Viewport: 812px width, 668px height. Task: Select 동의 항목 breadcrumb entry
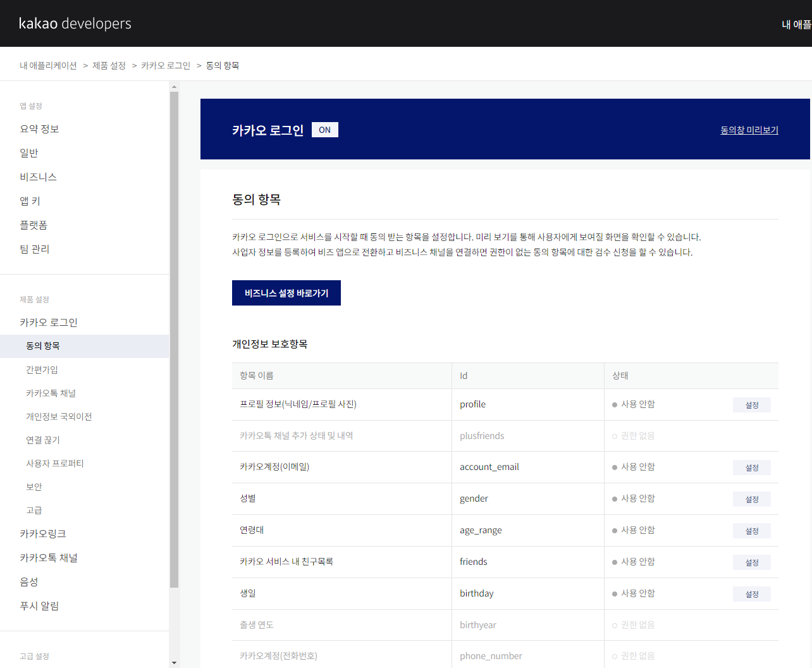pyautogui.click(x=223, y=66)
